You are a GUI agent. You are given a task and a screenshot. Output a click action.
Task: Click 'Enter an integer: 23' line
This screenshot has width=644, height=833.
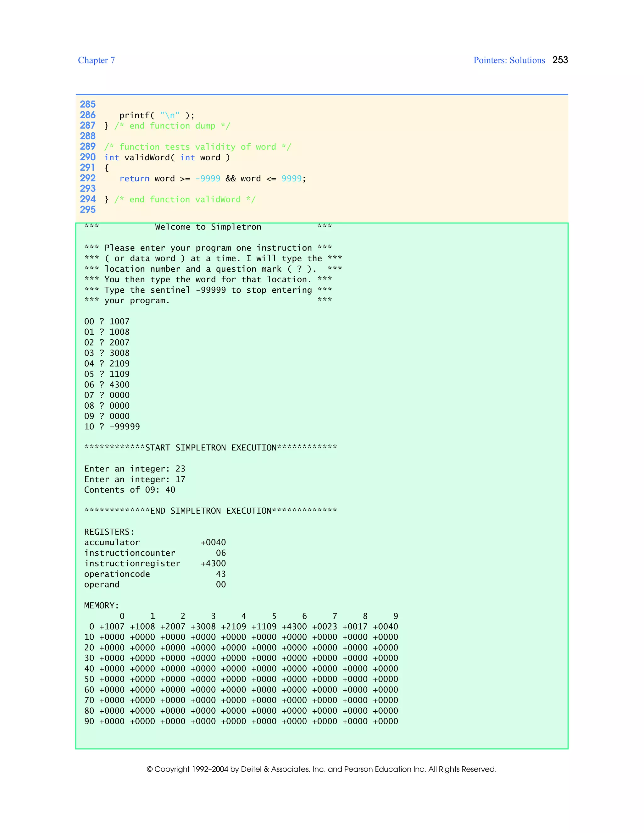pyautogui.click(x=135, y=469)
